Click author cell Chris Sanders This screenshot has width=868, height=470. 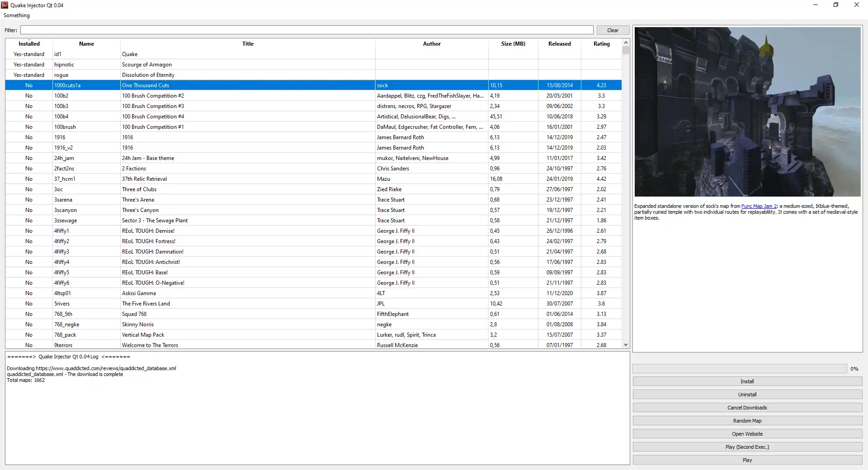pyautogui.click(x=432, y=169)
